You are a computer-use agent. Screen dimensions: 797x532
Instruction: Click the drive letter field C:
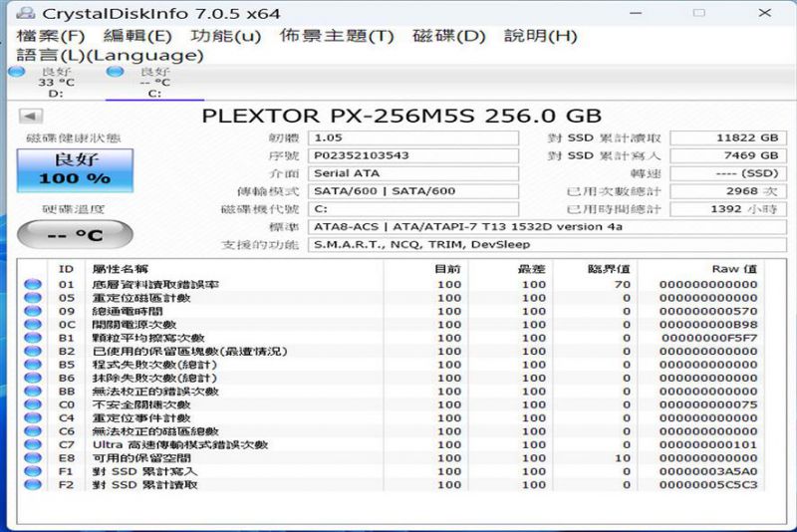click(x=413, y=209)
